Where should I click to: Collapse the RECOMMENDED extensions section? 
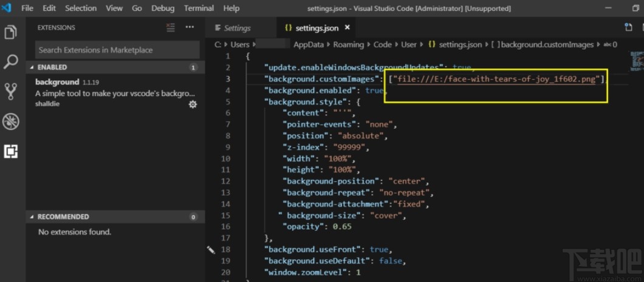click(x=32, y=216)
